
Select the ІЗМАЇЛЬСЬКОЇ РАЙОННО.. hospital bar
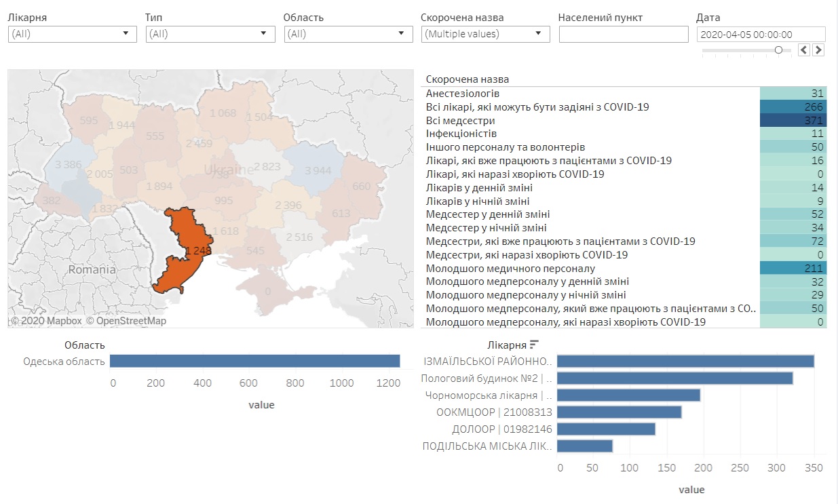tap(685, 362)
